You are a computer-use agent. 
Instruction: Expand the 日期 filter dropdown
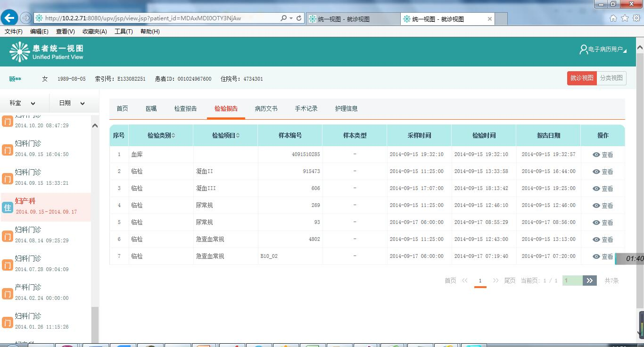72,103
